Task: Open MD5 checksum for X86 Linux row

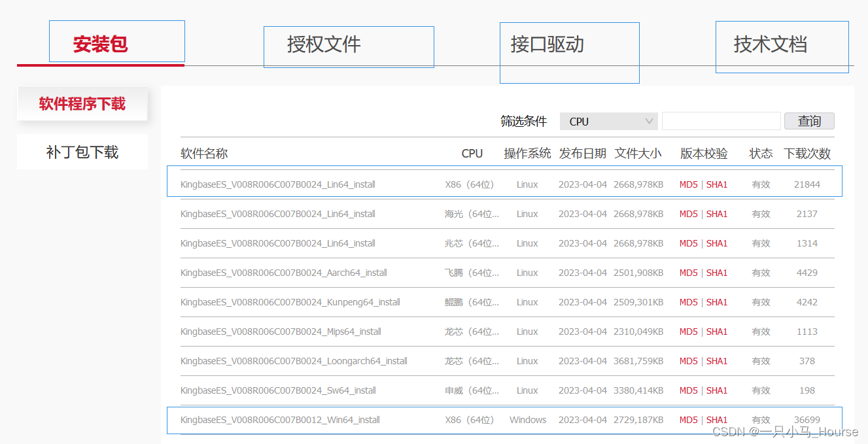Action: pos(689,184)
